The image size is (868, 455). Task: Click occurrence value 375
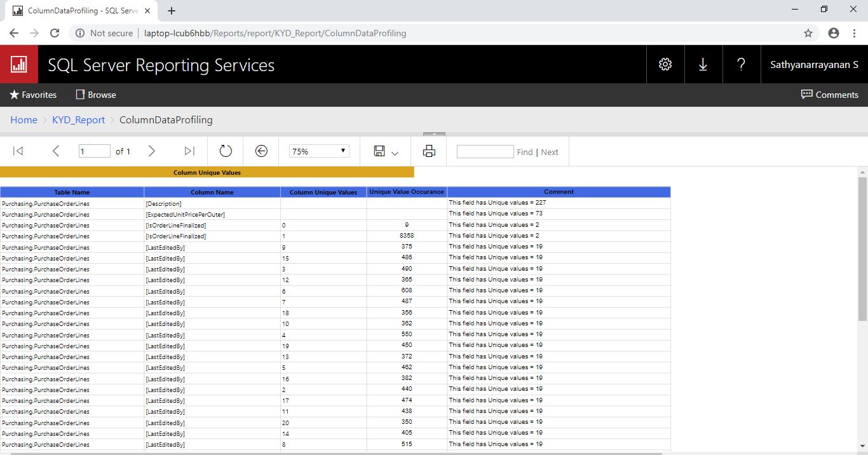407,247
